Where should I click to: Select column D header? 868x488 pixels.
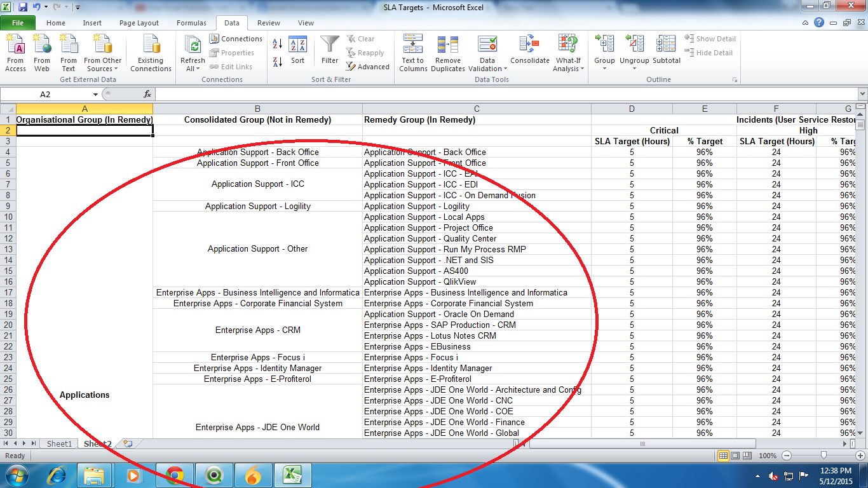(x=632, y=109)
